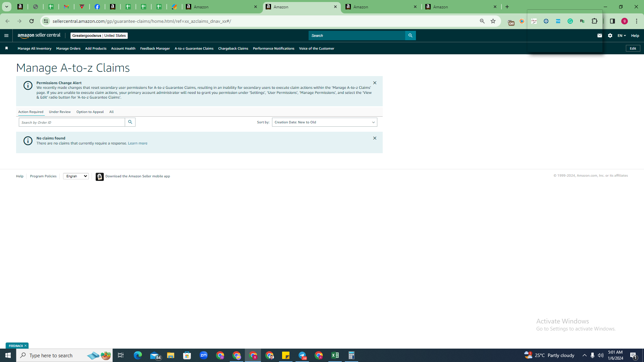Open the Zoom app on taskbar
Screen dimensions: 644x362
click(204, 355)
